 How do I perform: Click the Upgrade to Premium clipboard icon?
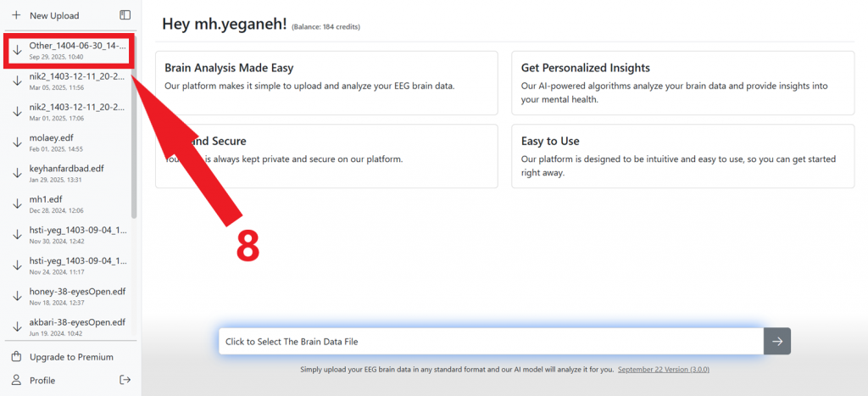(x=16, y=357)
